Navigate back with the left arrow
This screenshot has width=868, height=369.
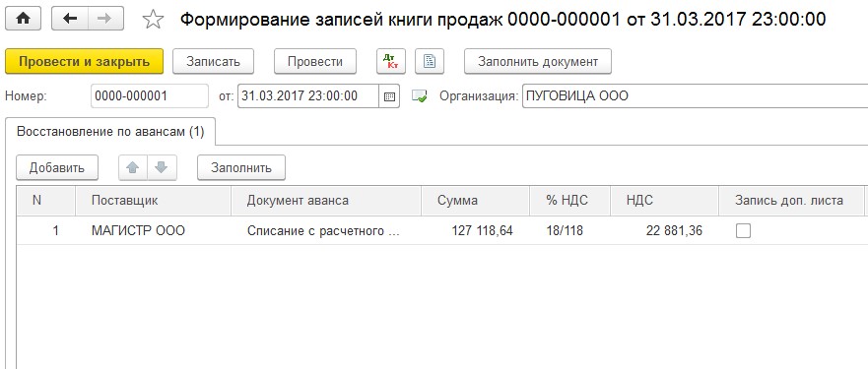tap(70, 19)
